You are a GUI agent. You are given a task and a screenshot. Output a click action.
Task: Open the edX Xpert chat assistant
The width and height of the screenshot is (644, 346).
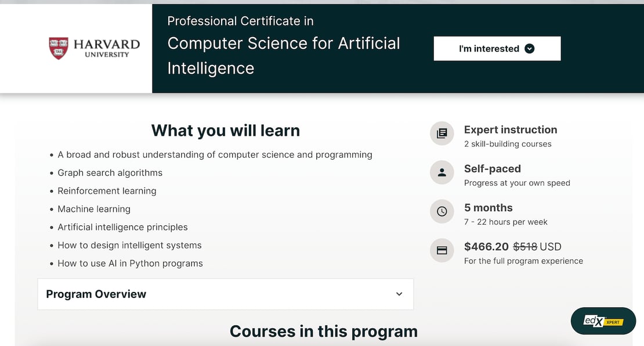603,321
